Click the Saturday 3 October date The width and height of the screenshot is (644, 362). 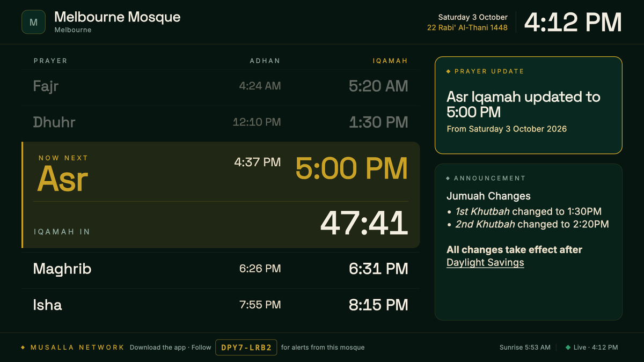(473, 17)
